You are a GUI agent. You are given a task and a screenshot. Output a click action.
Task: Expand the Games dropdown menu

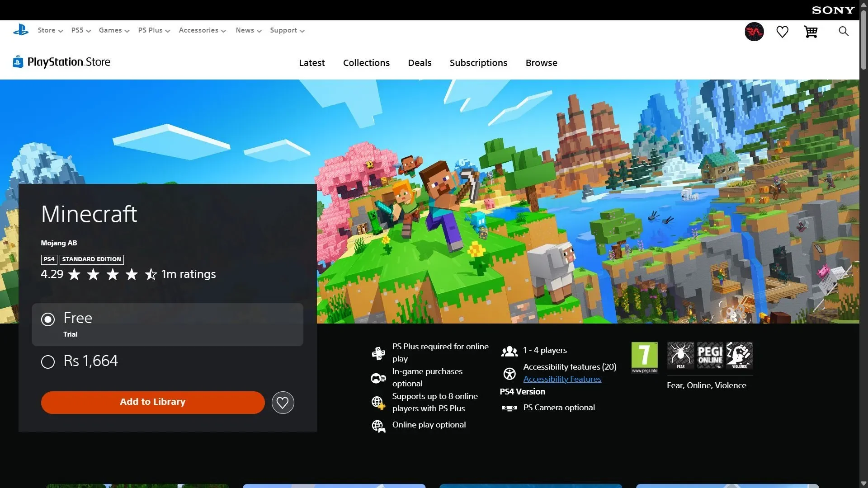114,30
